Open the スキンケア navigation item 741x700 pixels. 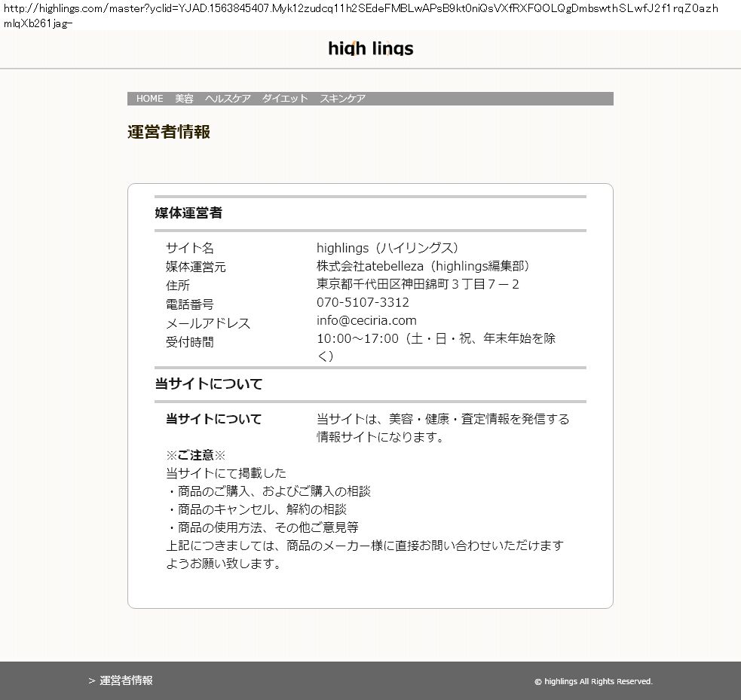[x=343, y=98]
